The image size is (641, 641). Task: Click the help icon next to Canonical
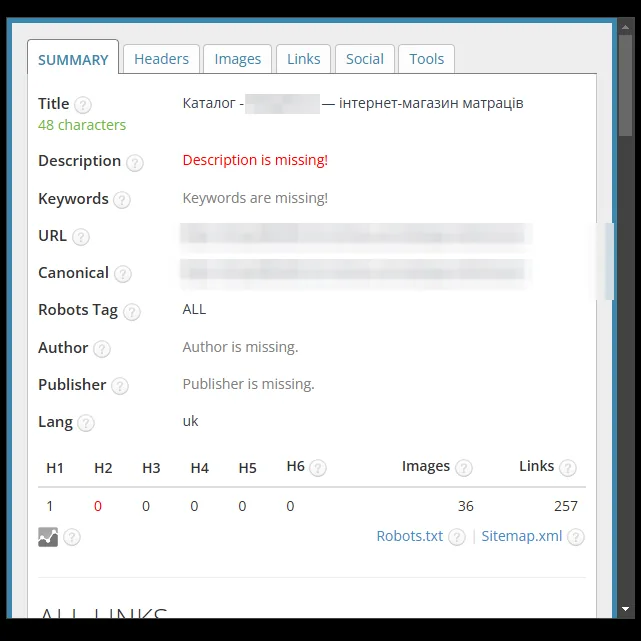(123, 274)
